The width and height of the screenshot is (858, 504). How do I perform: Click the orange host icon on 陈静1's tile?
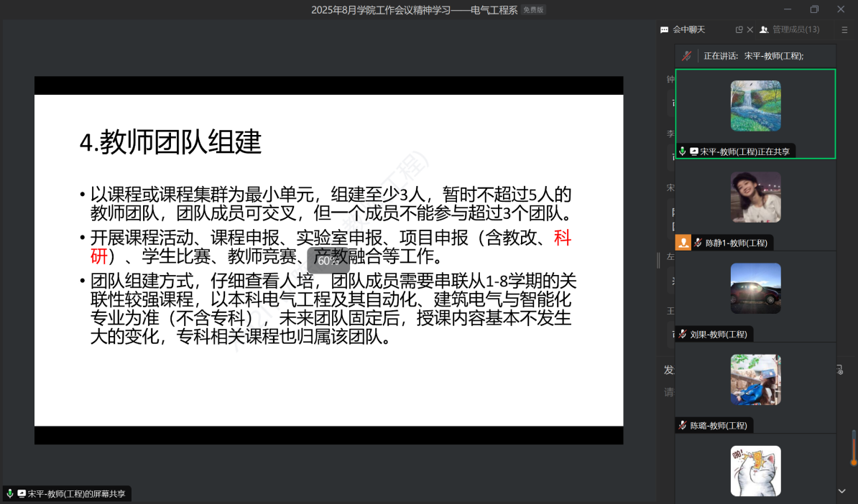tap(683, 243)
